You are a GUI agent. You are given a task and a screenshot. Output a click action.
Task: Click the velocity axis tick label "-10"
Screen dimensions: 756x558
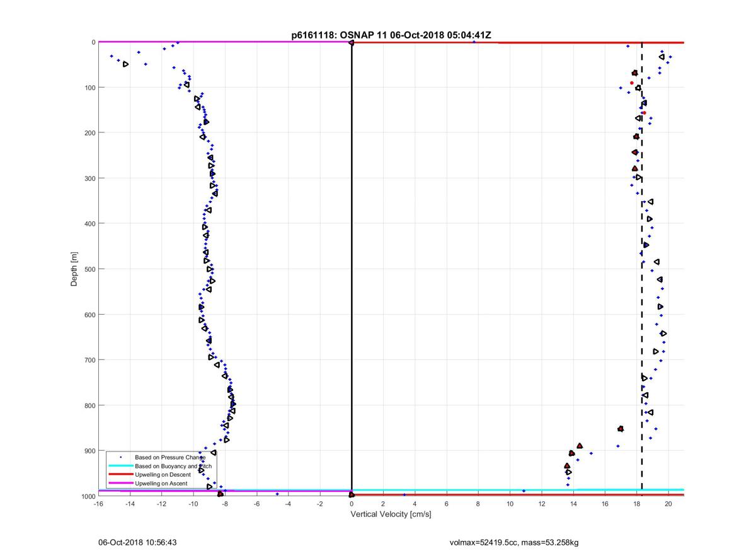(x=193, y=504)
